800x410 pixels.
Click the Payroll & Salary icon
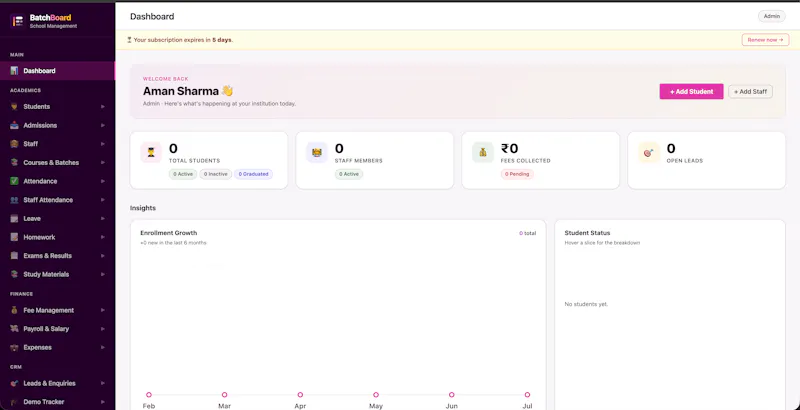(14, 329)
